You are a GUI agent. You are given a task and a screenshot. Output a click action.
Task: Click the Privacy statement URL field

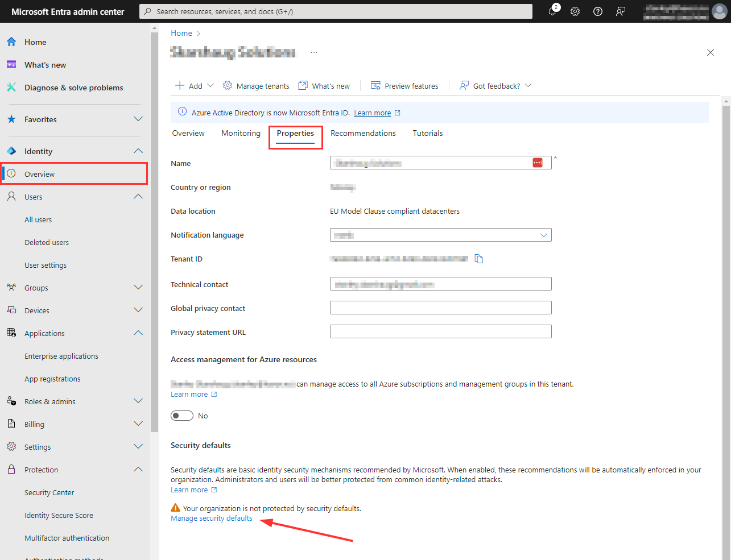tap(441, 331)
